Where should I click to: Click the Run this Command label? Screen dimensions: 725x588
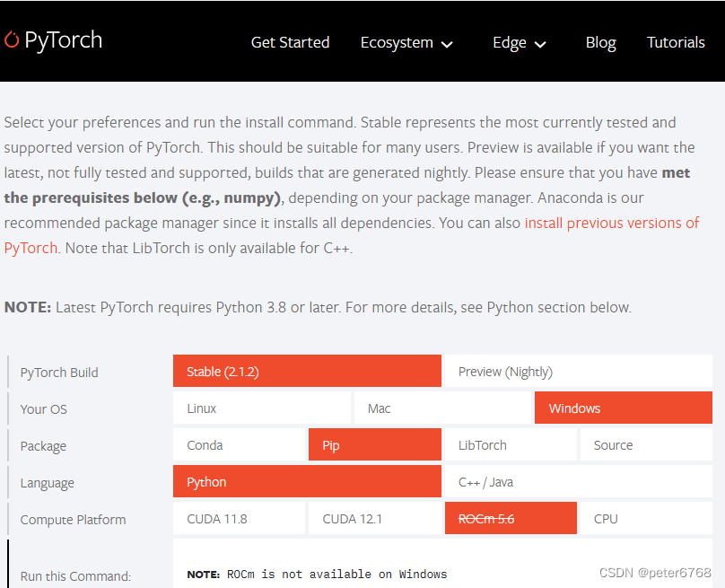point(75,576)
